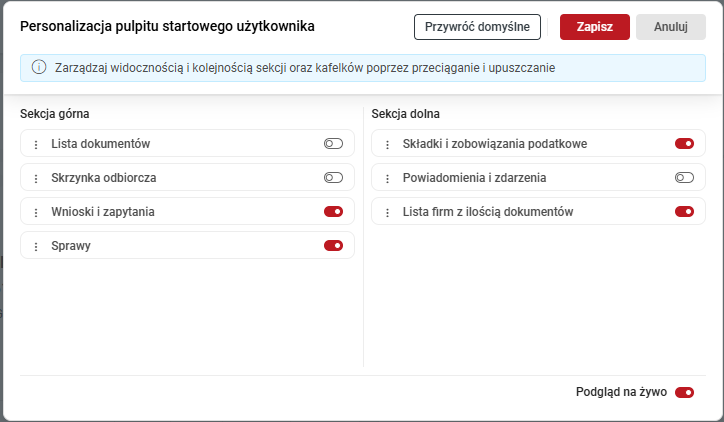
Task: Click drag handle for Powiadomienia i zdarzenia
Action: [x=387, y=179]
